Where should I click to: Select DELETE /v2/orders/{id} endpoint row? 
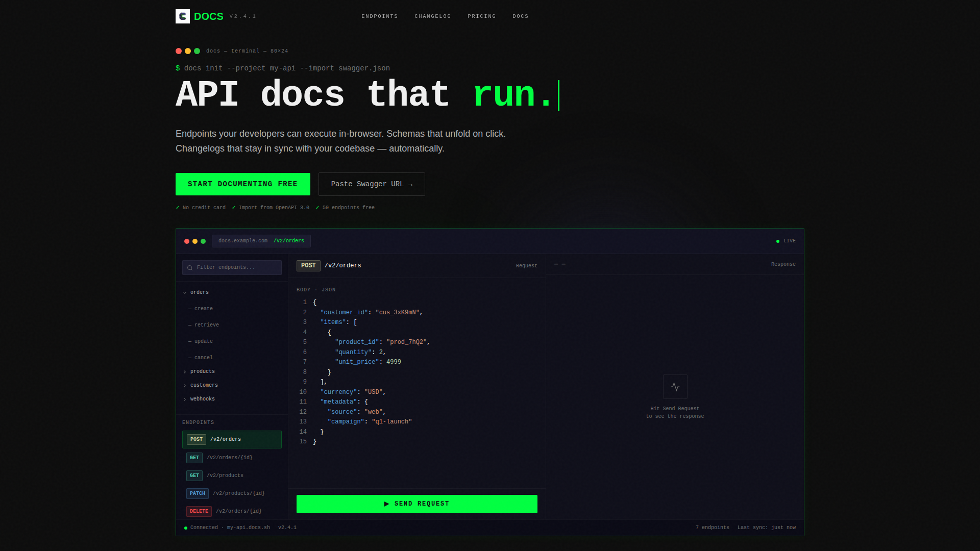(x=232, y=511)
